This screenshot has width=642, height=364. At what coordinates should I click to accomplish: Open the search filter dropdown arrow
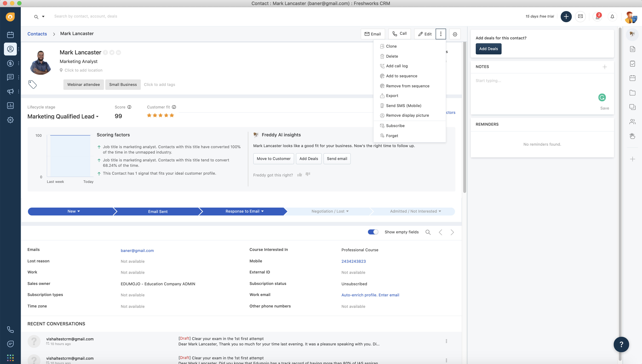[x=43, y=16]
